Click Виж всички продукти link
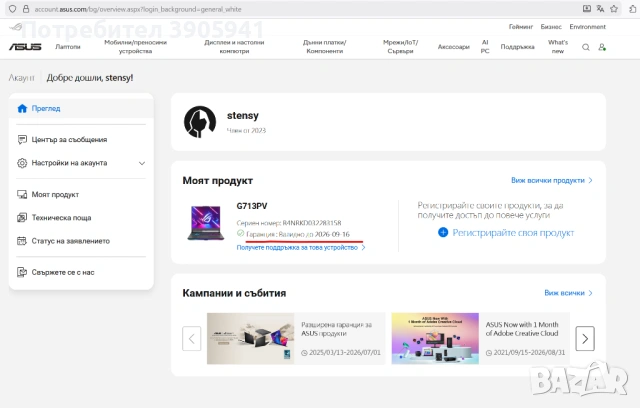 [551, 181]
